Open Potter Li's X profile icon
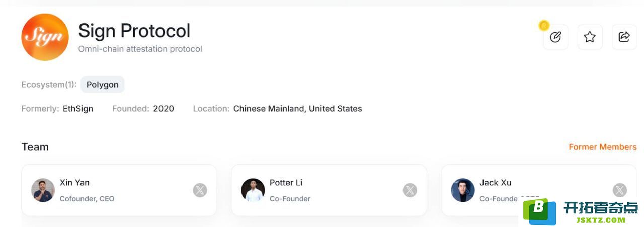The width and height of the screenshot is (644, 227). pos(410,190)
